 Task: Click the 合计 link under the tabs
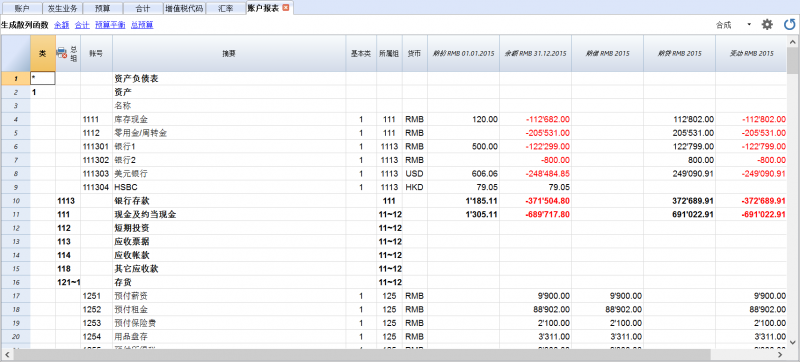pyautogui.click(x=82, y=24)
